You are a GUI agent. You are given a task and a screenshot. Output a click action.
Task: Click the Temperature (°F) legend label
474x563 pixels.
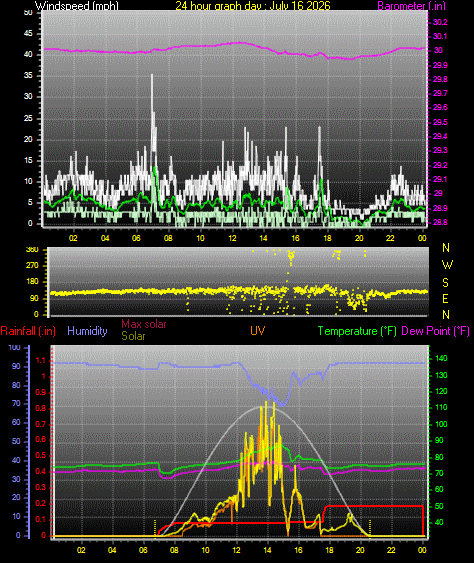(357, 331)
